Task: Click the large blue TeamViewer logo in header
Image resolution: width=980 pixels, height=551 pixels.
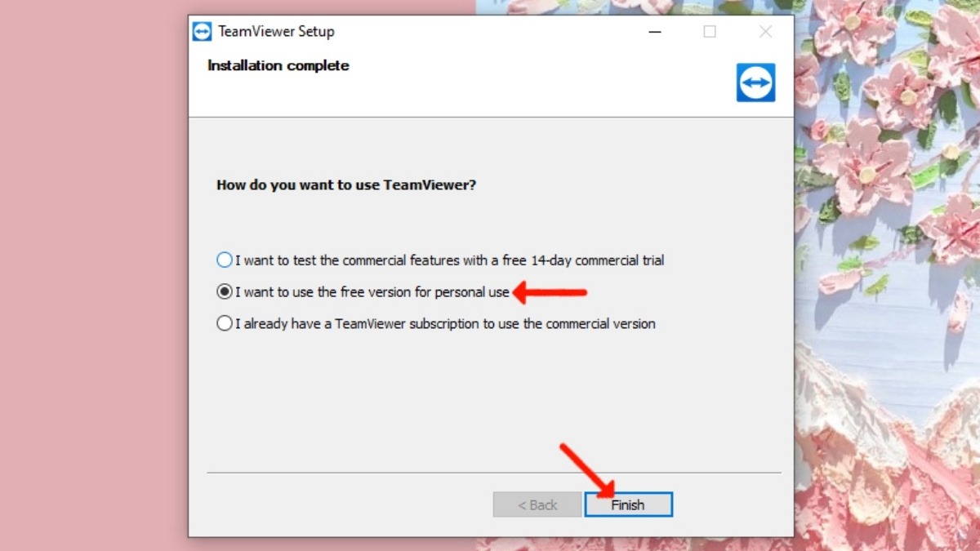Action: click(x=755, y=82)
